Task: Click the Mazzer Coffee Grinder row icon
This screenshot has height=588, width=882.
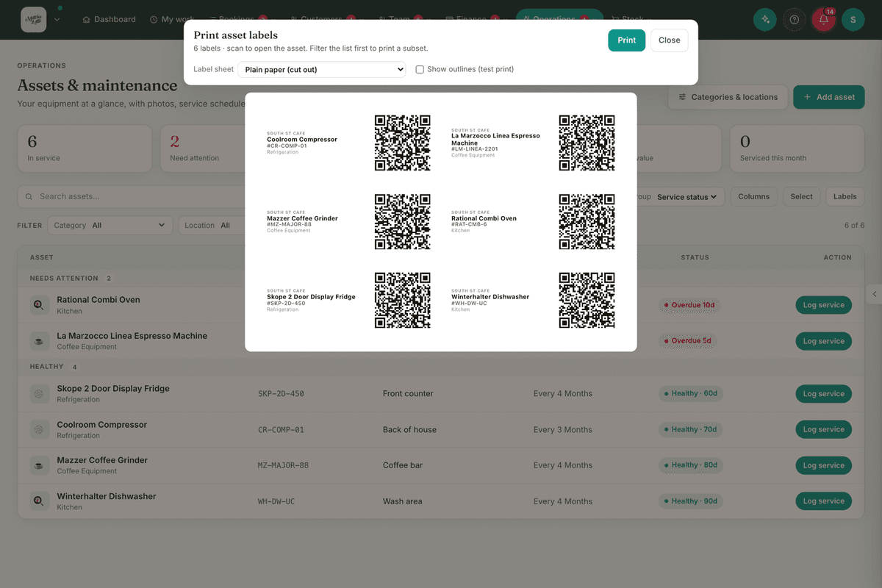Action: (39, 465)
